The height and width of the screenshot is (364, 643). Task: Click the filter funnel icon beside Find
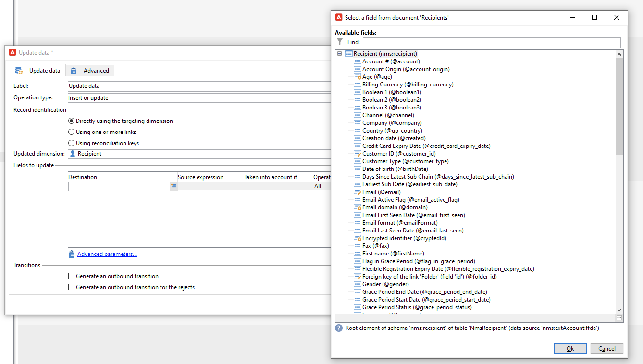coord(340,42)
